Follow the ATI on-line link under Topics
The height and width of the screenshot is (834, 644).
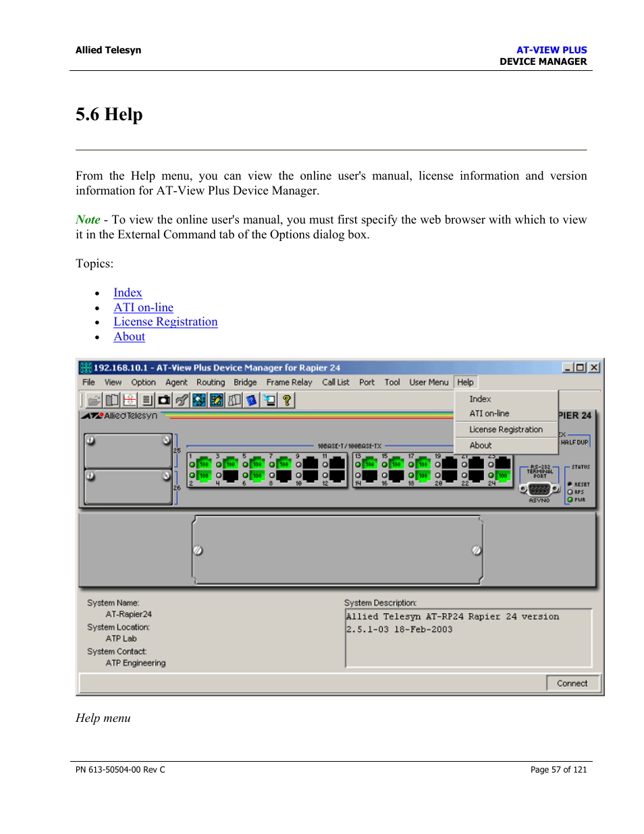(x=143, y=307)
